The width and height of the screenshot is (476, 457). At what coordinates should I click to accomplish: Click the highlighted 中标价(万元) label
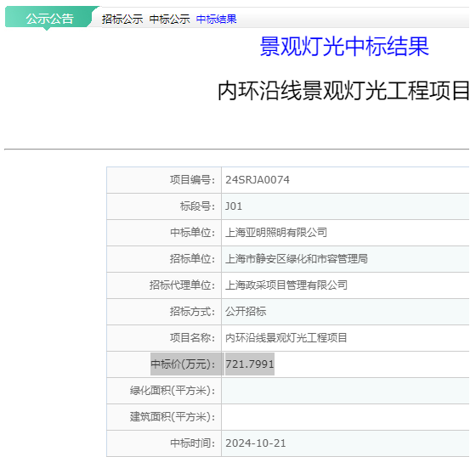(187, 364)
